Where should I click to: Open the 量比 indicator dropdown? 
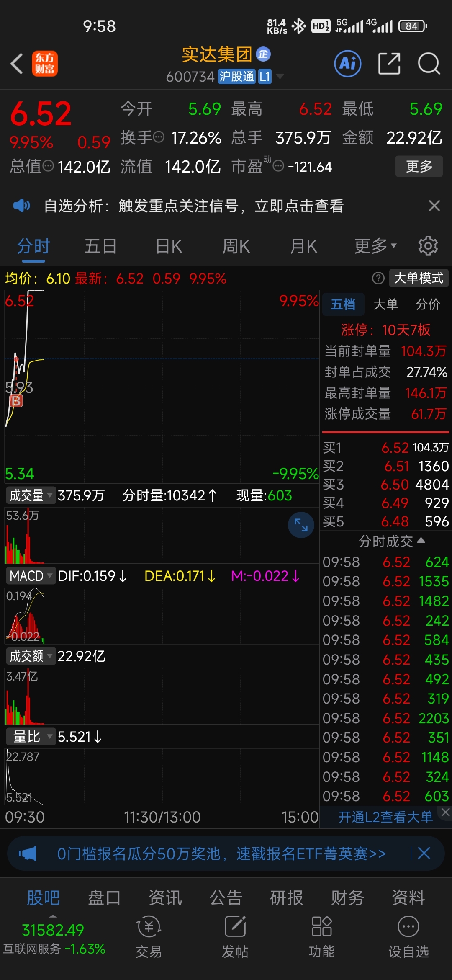click(30, 736)
